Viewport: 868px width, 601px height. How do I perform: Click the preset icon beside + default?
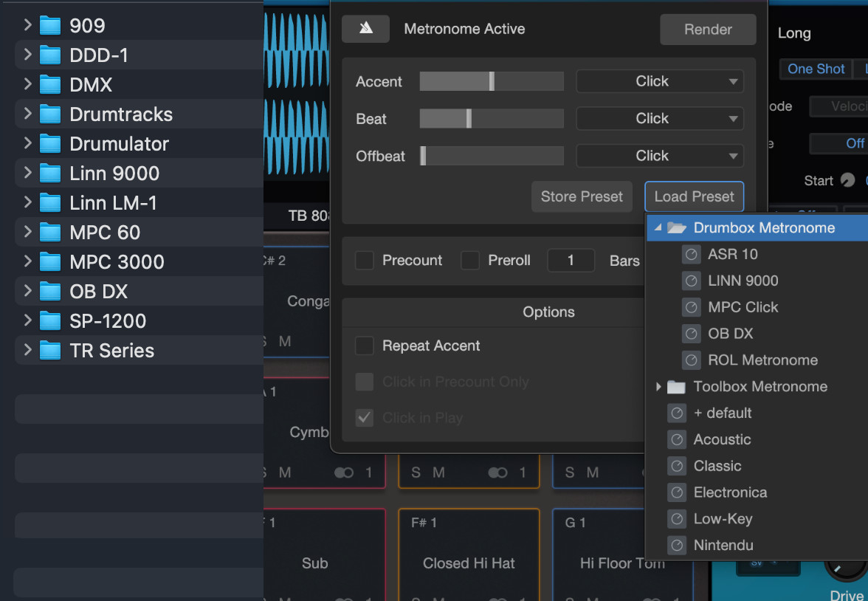click(676, 413)
